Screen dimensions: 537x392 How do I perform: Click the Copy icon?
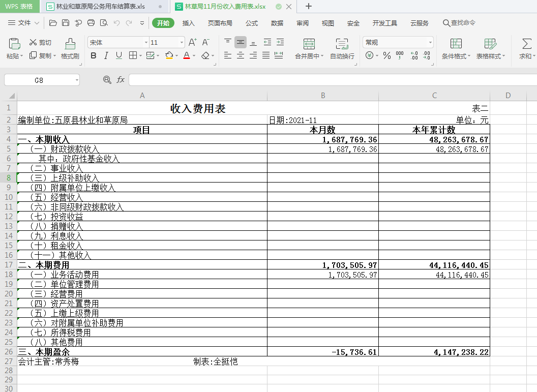tap(33, 55)
